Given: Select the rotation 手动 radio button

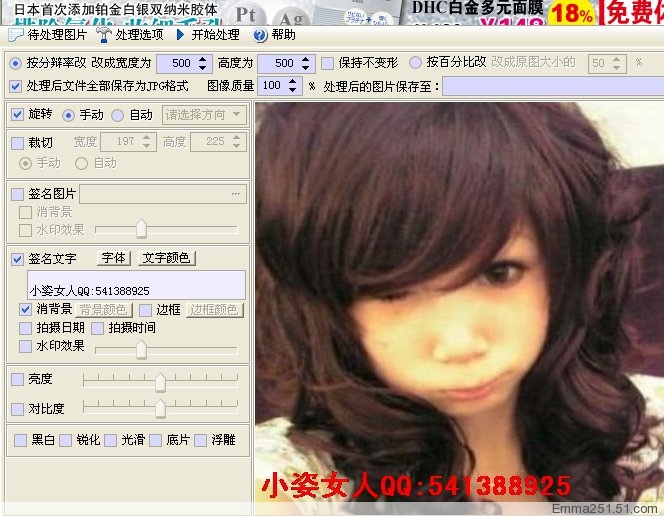Looking at the screenshot, I should [68, 115].
